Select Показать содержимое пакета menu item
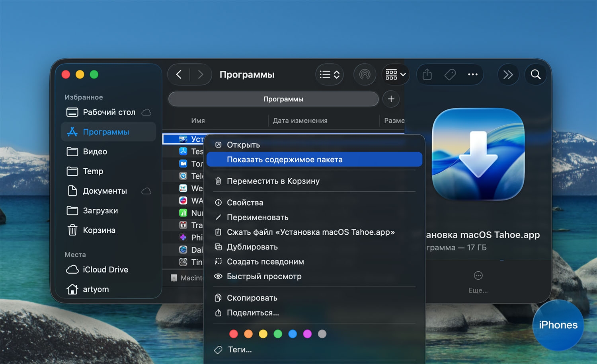Screen dimensions: 597x364 click(284, 160)
